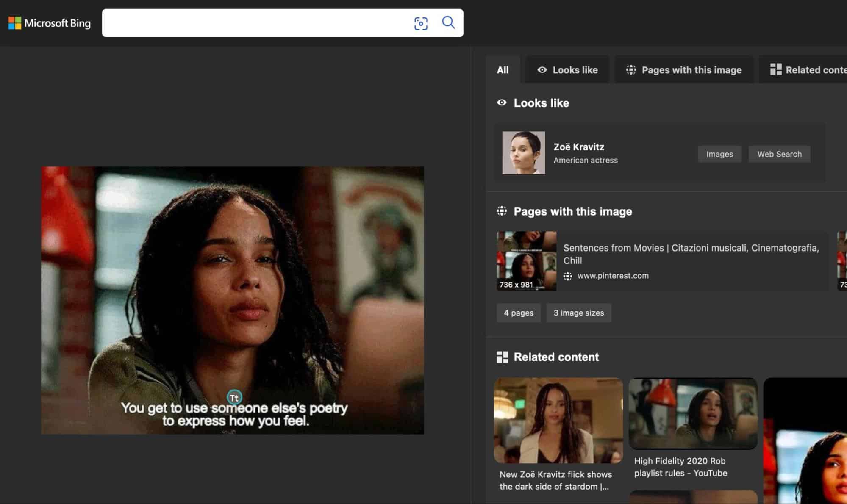Screen dimensions: 847x504
Task: Click the Microsoft Bing logo
Action: pyautogui.click(x=50, y=23)
